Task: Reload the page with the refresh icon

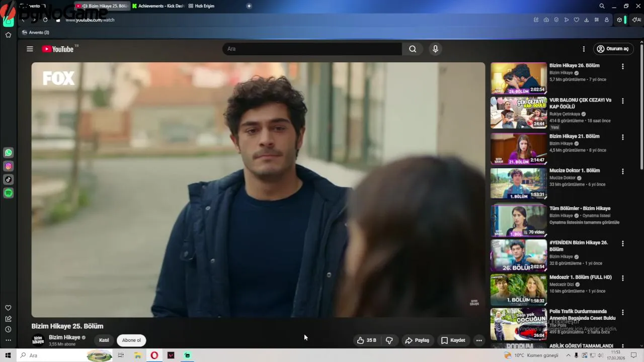Action: [45, 20]
